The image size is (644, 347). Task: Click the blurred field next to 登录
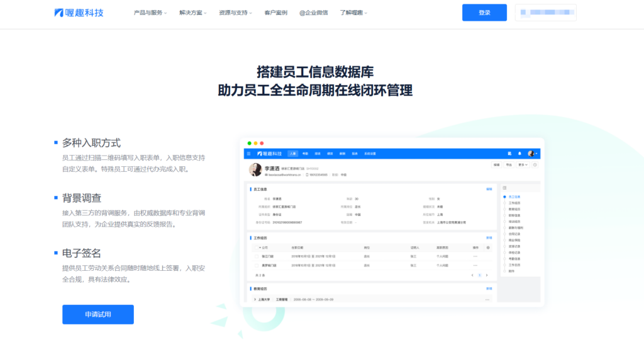click(545, 13)
